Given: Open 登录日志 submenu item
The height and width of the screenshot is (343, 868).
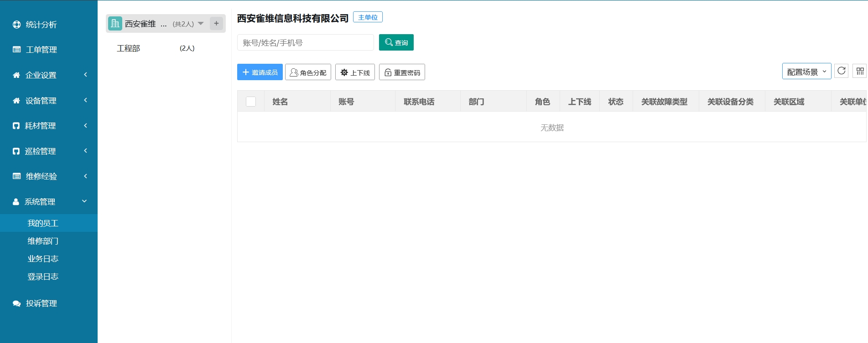Looking at the screenshot, I should 43,276.
